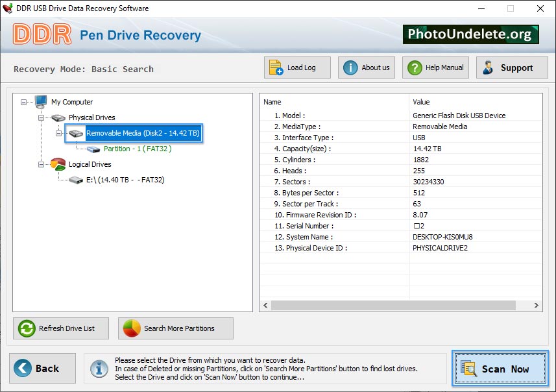Select Partition - 1 (FAT32)
The image size is (556, 392).
click(138, 149)
